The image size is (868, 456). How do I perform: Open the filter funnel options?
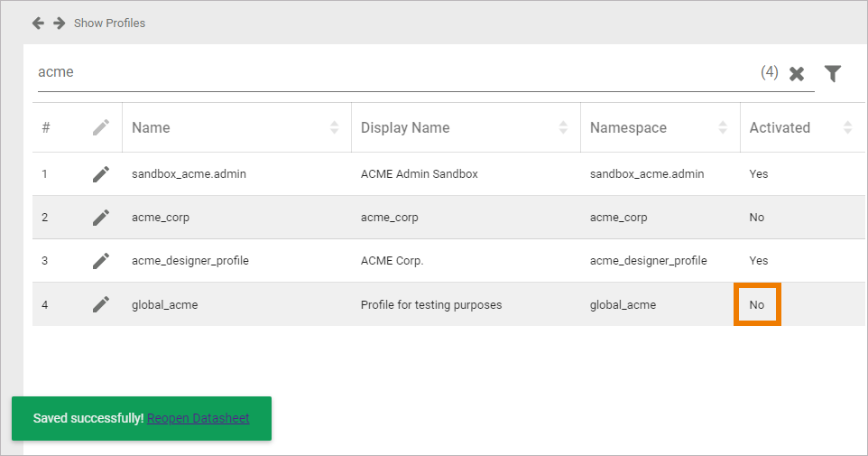click(833, 73)
